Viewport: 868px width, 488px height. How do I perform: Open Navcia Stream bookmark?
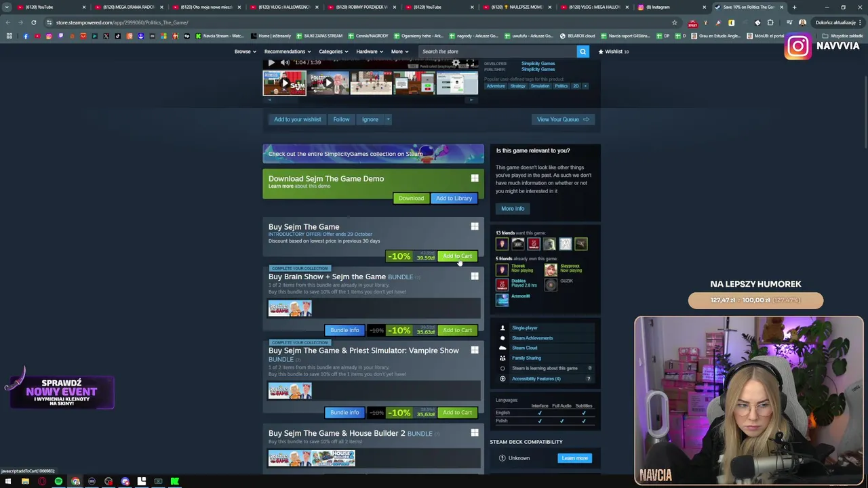(219, 36)
